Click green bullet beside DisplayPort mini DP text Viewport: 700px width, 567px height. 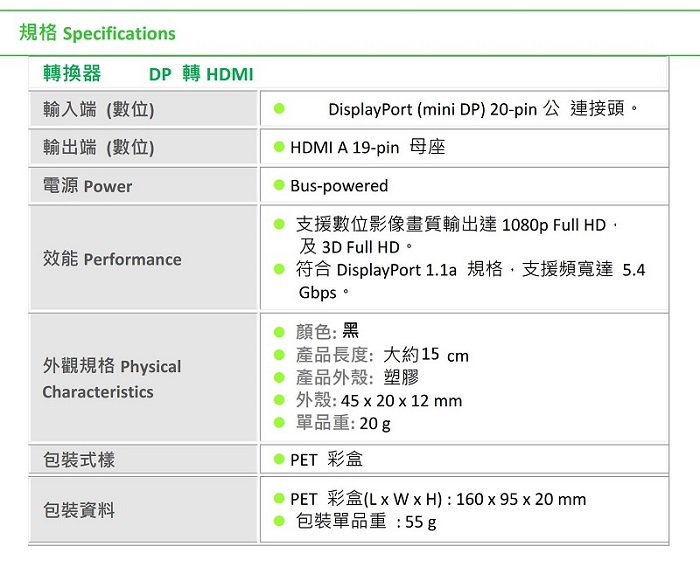[279, 108]
